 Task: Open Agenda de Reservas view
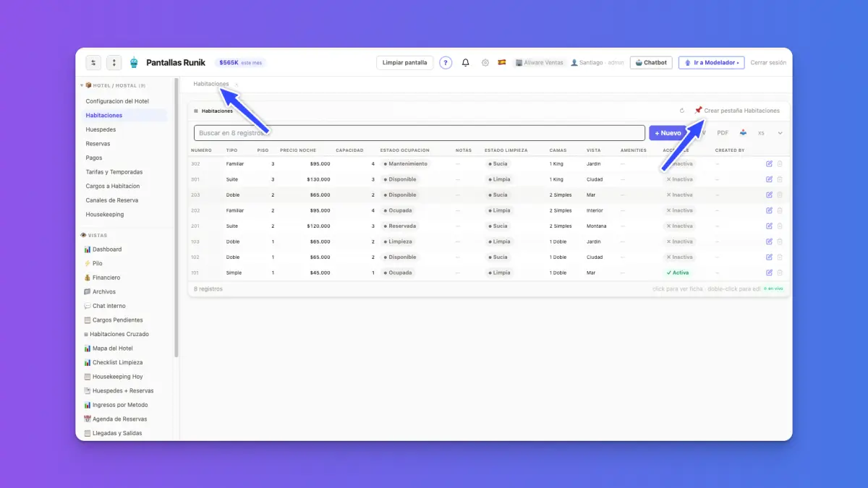point(116,419)
